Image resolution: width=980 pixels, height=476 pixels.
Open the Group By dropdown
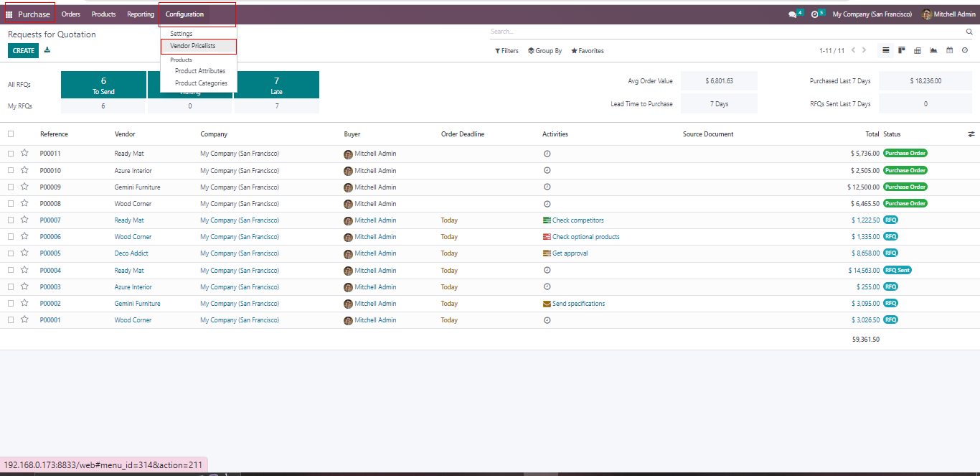click(x=545, y=51)
